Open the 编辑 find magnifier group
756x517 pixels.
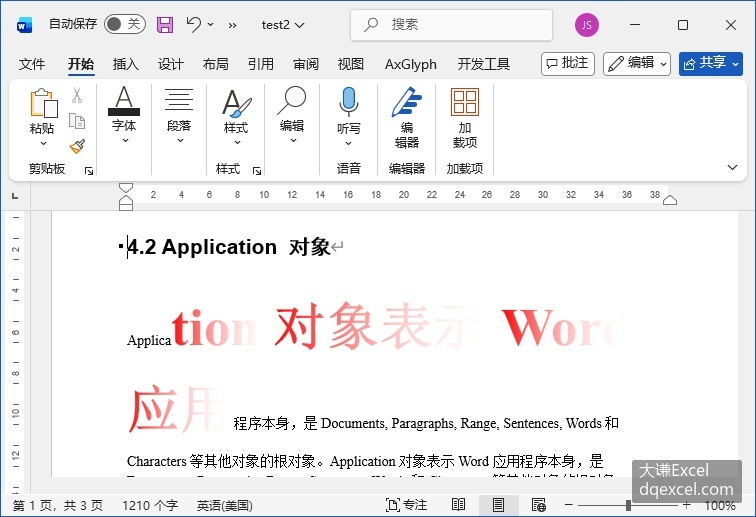(292, 115)
